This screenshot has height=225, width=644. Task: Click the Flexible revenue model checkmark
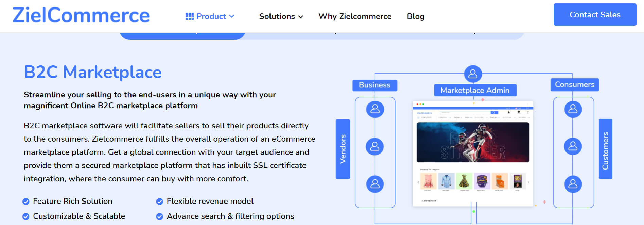tap(159, 202)
